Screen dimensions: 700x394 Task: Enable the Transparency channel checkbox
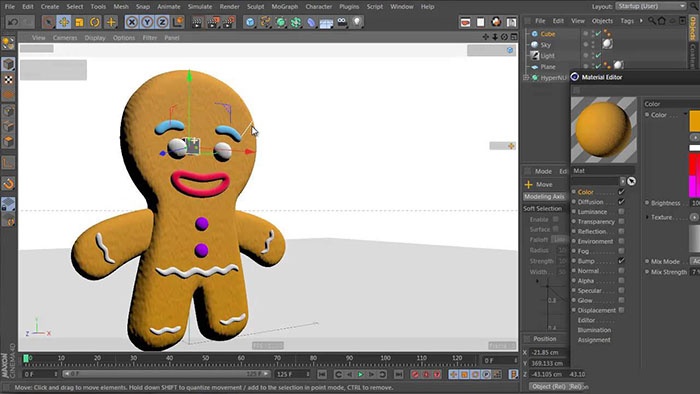621,221
